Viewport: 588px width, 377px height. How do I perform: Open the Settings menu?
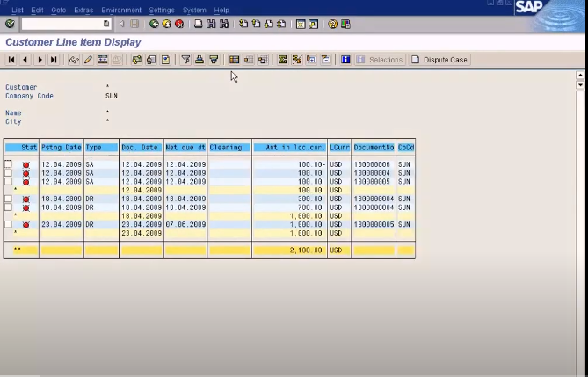point(162,11)
